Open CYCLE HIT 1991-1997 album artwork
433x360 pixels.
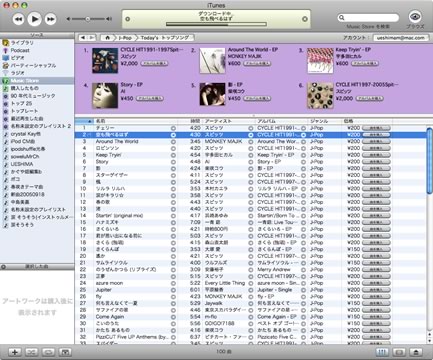[105, 61]
